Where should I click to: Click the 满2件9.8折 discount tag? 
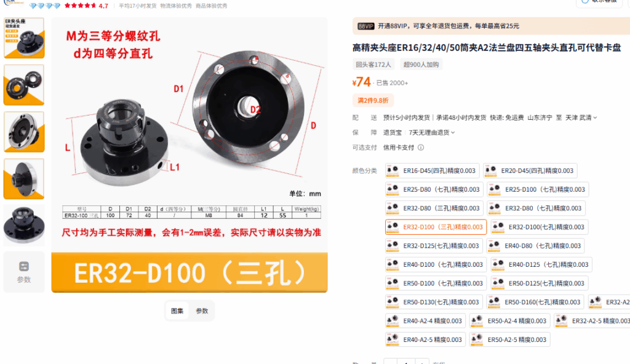373,100
